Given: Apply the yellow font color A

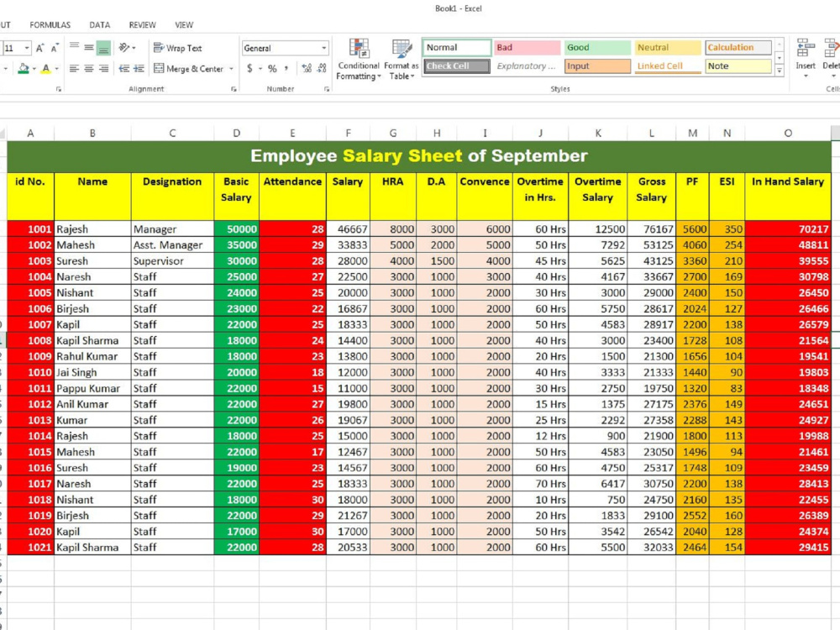Looking at the screenshot, I should click(x=46, y=69).
